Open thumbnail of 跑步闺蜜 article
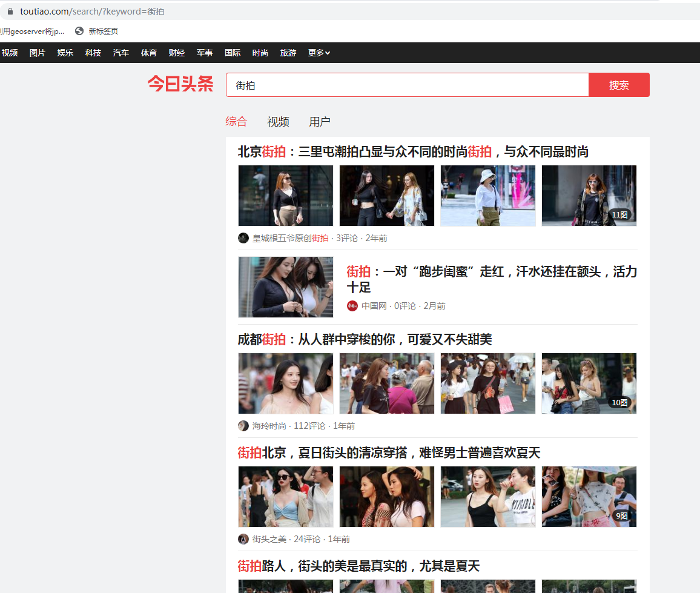This screenshot has height=593, width=700. point(286,287)
